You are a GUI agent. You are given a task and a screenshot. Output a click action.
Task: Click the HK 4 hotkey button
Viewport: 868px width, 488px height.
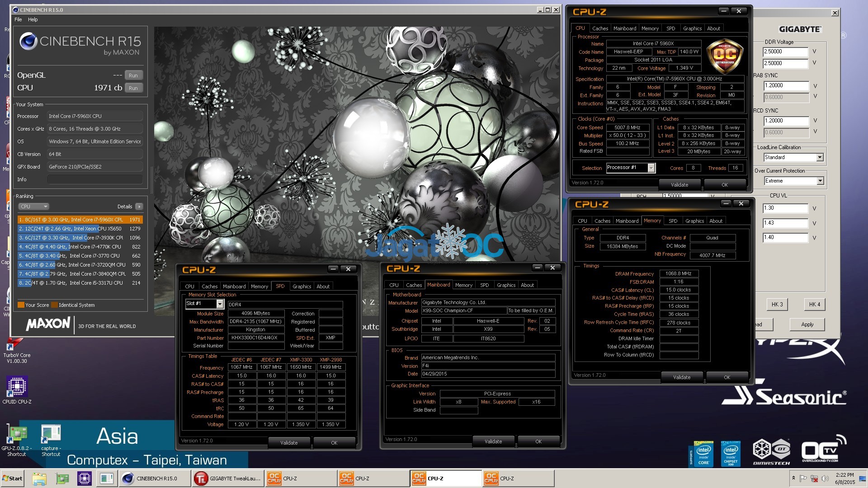tap(815, 305)
